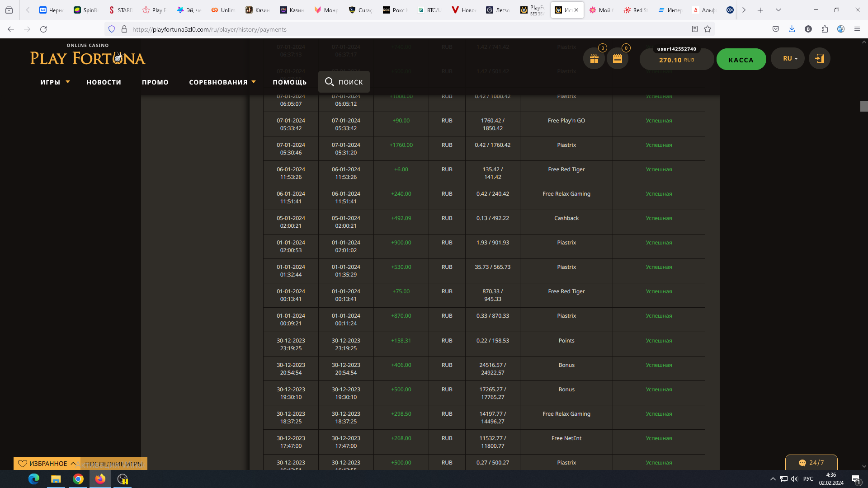Expand the СОРЕВНОВАНИЯ dropdown

click(x=222, y=82)
